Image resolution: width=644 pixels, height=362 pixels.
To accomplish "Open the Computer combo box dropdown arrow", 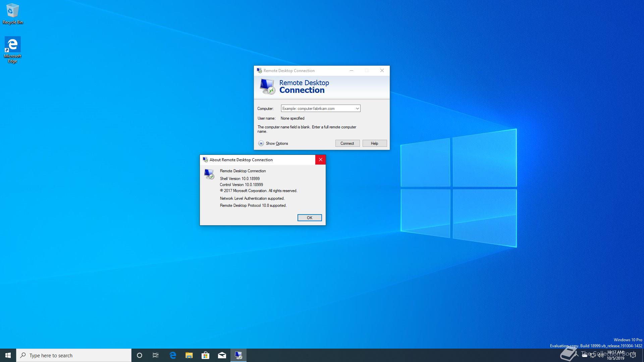I will click(357, 109).
